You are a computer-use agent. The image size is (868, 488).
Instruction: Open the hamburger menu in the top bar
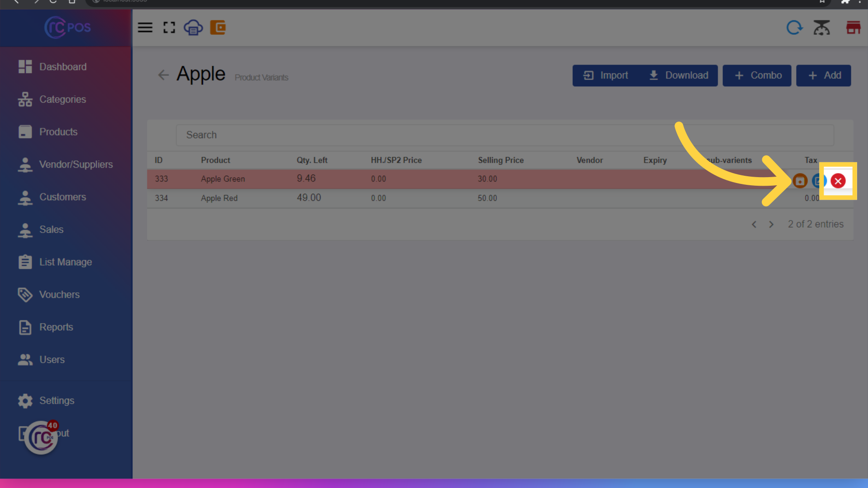pyautogui.click(x=145, y=28)
